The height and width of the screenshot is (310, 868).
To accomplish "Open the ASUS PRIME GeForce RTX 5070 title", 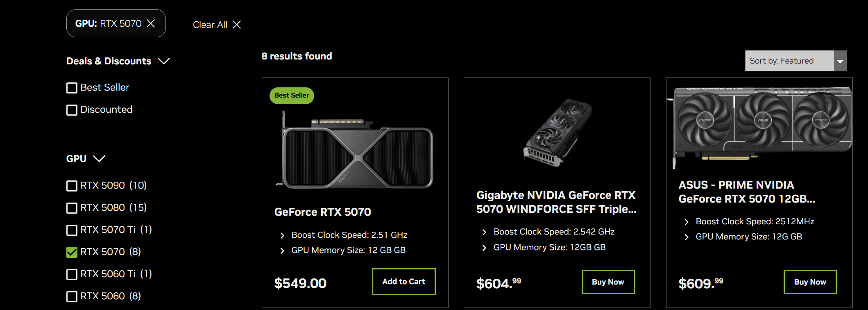I will pos(746,192).
